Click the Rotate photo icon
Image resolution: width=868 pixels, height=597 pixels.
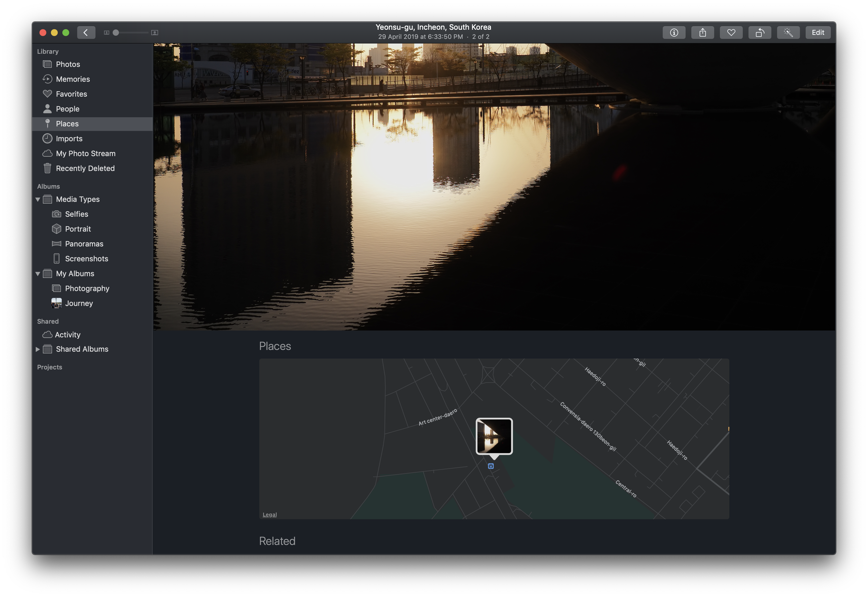(760, 33)
